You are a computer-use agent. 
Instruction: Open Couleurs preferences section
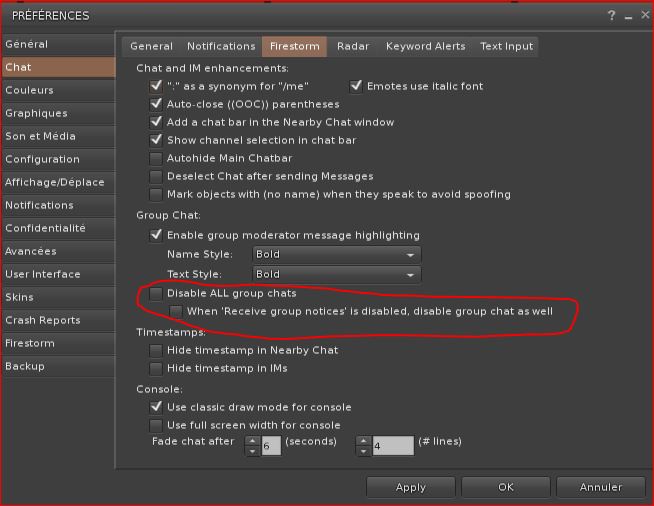click(x=58, y=90)
